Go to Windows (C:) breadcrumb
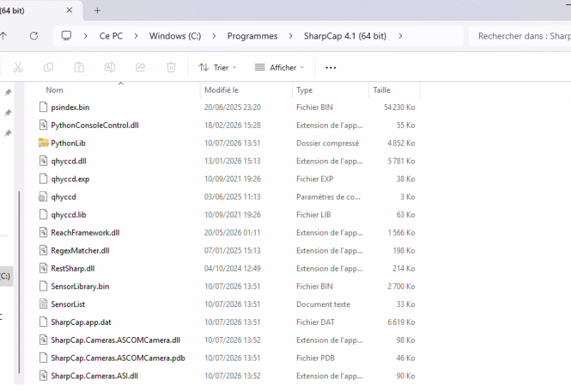This screenshot has height=392, width=571. tap(175, 36)
